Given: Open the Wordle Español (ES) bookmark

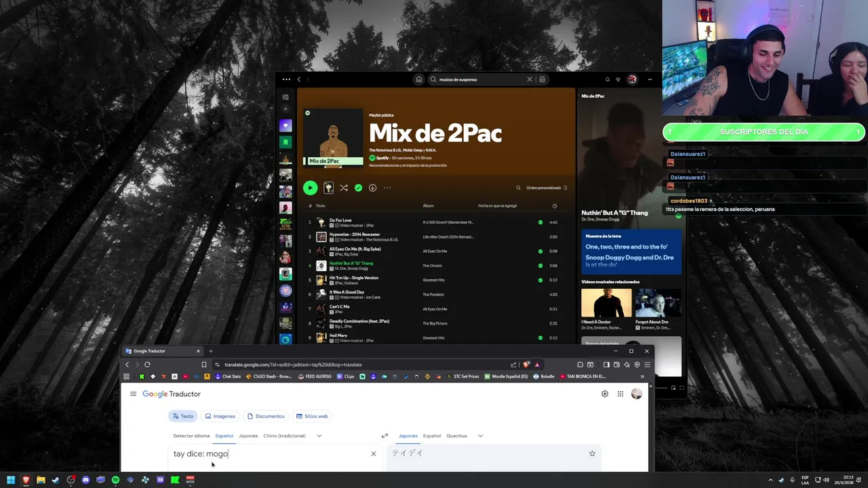Looking at the screenshot, I should (506, 376).
